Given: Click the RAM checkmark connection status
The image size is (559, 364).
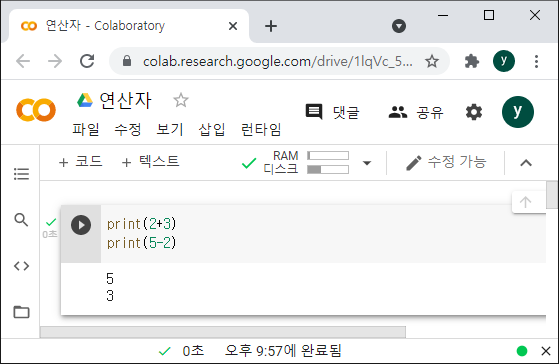Looking at the screenshot, I should tap(249, 163).
